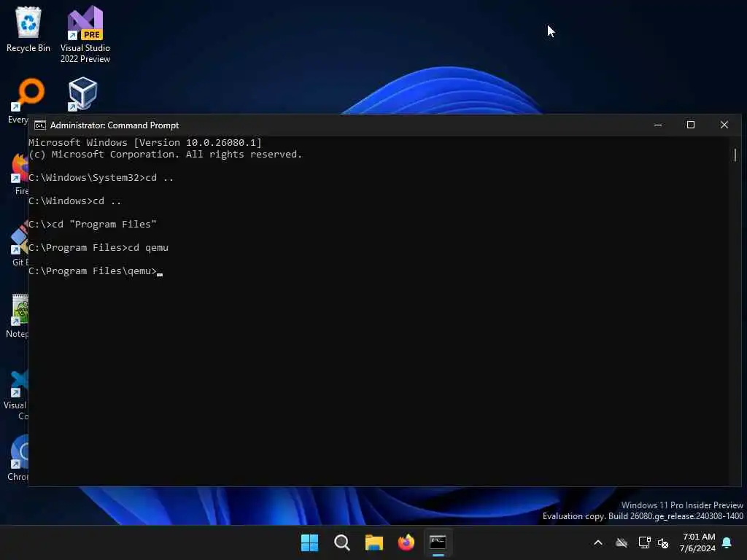Close the Administrator: Command Prompt window
The width and height of the screenshot is (747, 560).
click(x=724, y=125)
